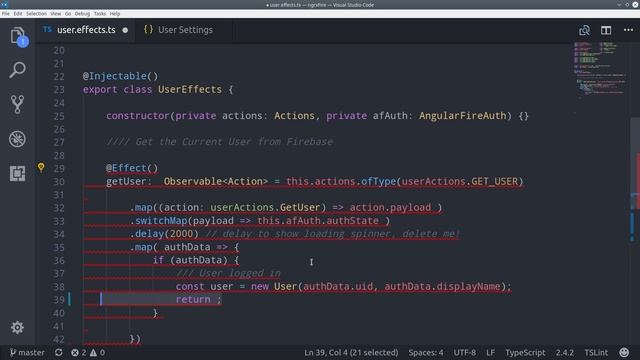Click 'if (authData)' on line 36
This screenshot has height=360, width=640.
(x=190, y=260)
